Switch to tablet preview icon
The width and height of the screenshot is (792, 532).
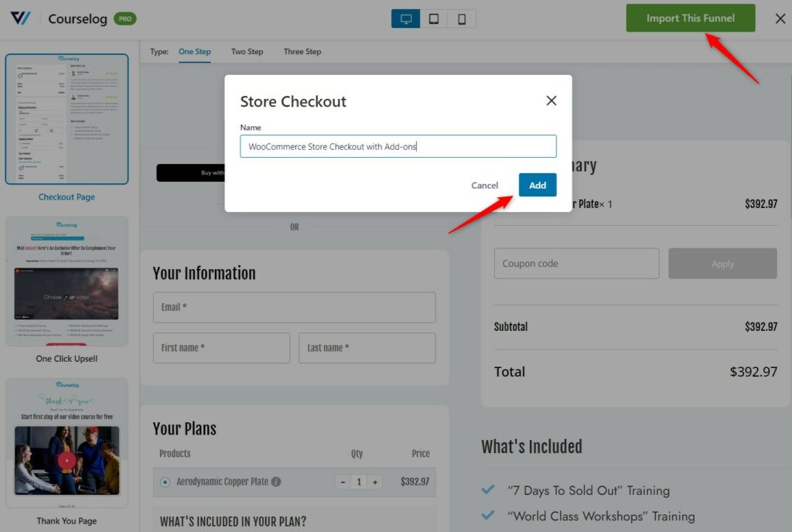point(433,19)
